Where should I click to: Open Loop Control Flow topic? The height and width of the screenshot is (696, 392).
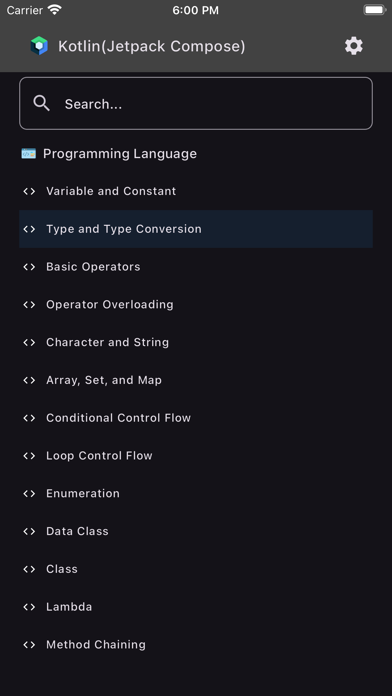196,455
